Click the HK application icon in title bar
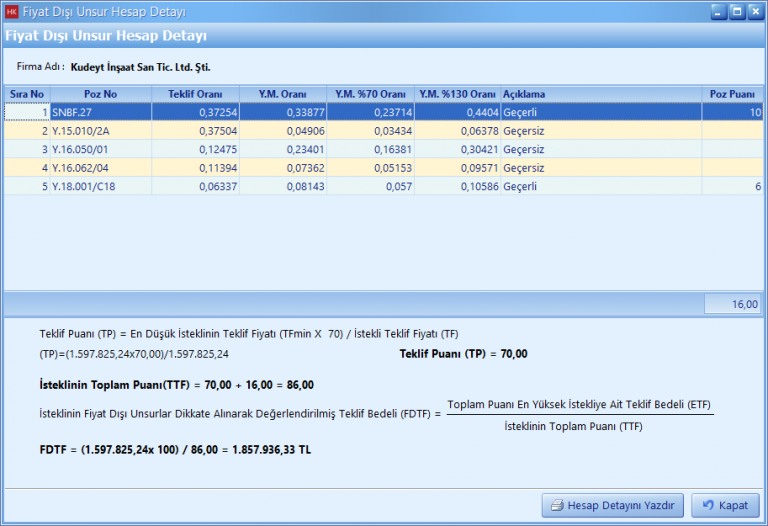 coord(12,12)
